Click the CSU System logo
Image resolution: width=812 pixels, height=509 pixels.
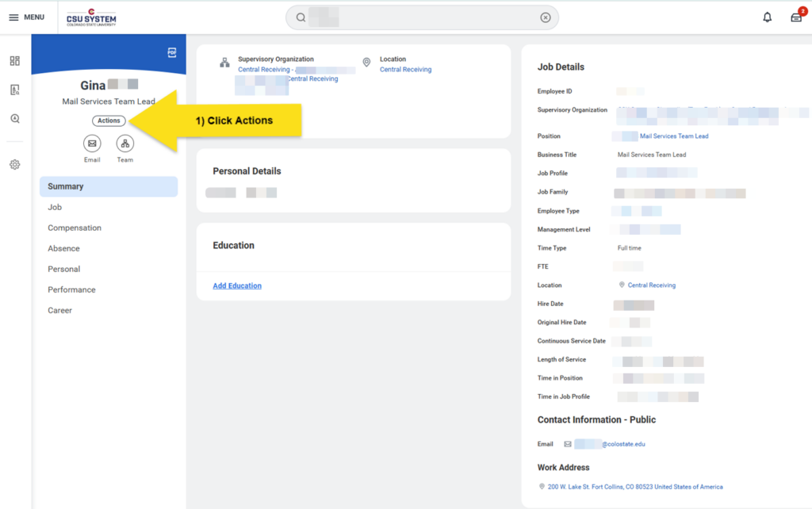point(91,17)
